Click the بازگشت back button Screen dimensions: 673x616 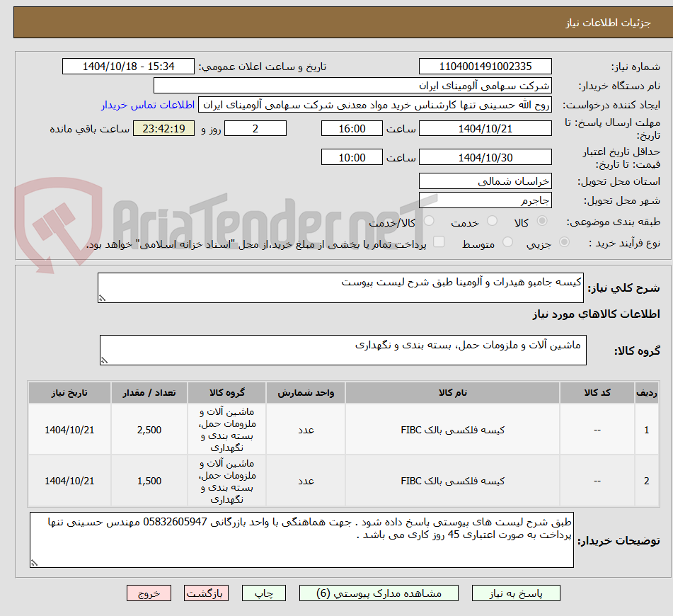tap(206, 593)
